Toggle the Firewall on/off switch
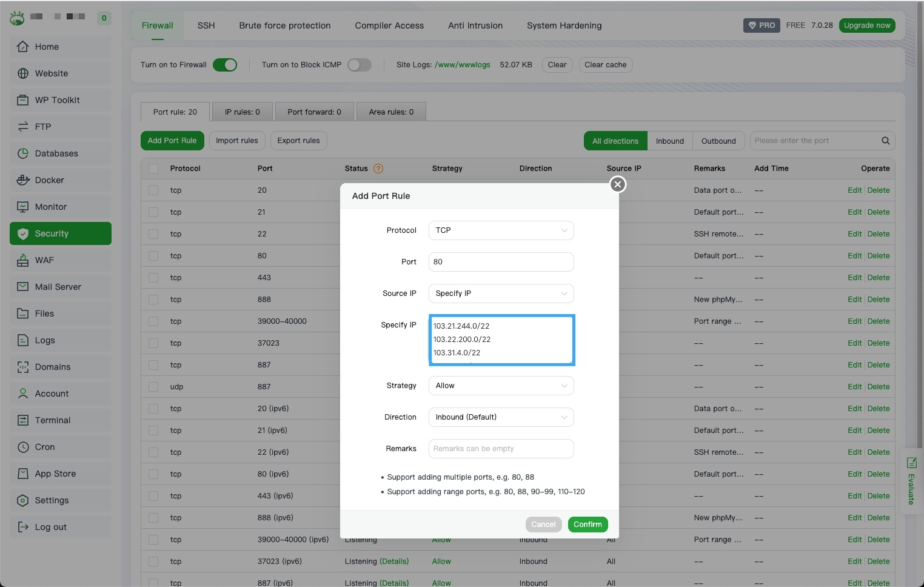Screen dimensions: 924x587 pos(225,64)
